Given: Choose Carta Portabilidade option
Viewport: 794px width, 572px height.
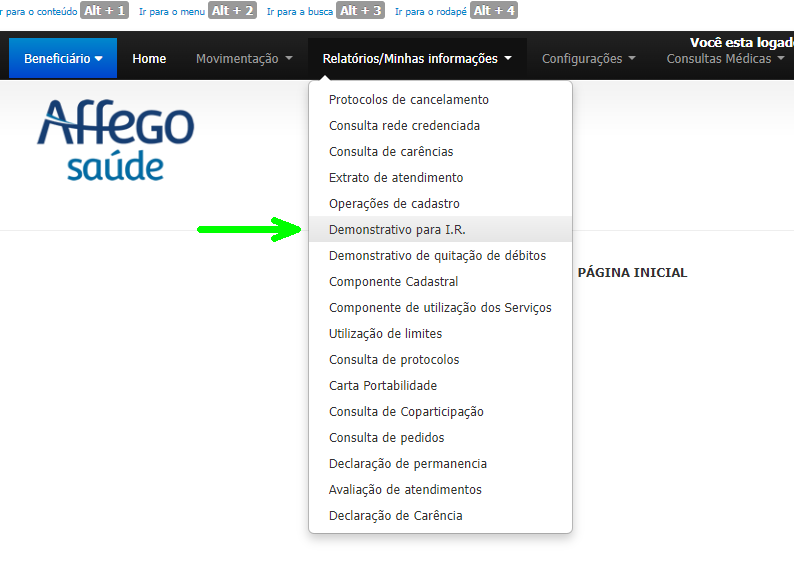Looking at the screenshot, I should [x=383, y=386].
